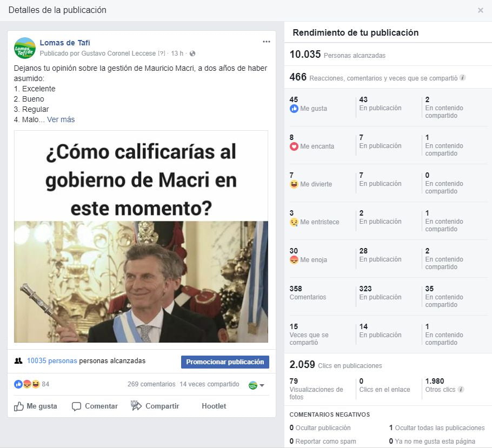Open the three-dot post options menu
Image resolution: width=492 pixels, height=448 pixels.
(267, 42)
